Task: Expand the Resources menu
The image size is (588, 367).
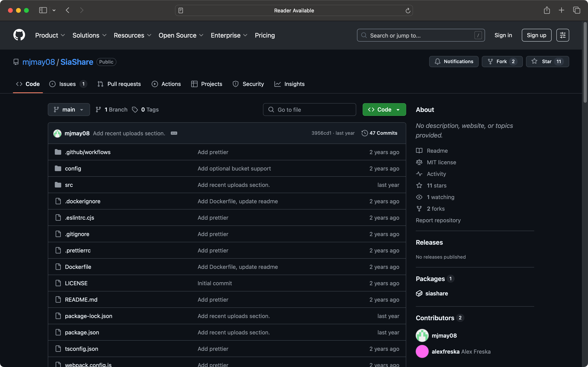Action: pyautogui.click(x=133, y=35)
